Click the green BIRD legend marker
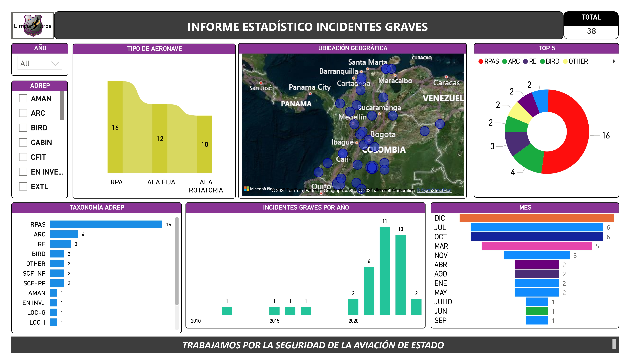The width and height of the screenshot is (630, 364). [542, 61]
